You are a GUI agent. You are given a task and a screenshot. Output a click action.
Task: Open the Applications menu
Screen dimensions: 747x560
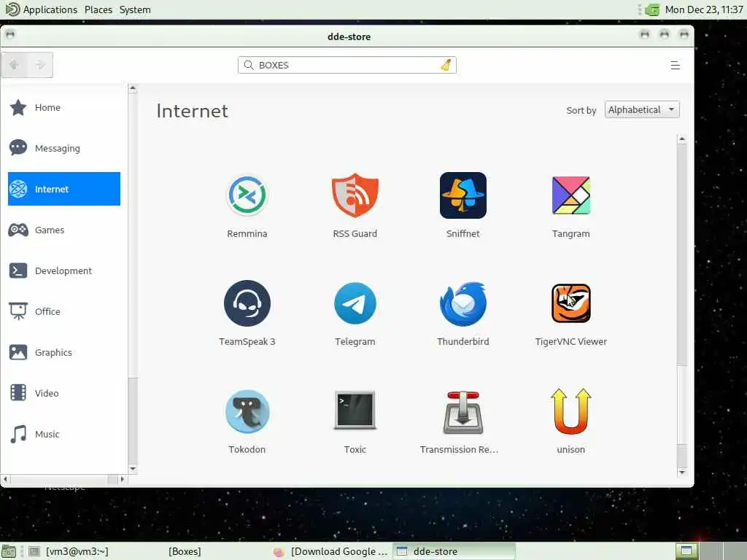point(50,9)
